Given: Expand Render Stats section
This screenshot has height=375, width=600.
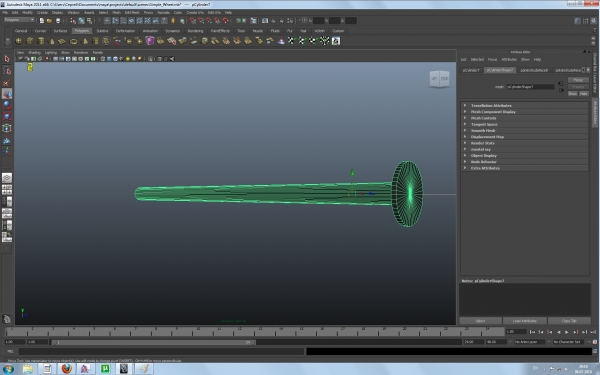Looking at the screenshot, I should (525, 143).
